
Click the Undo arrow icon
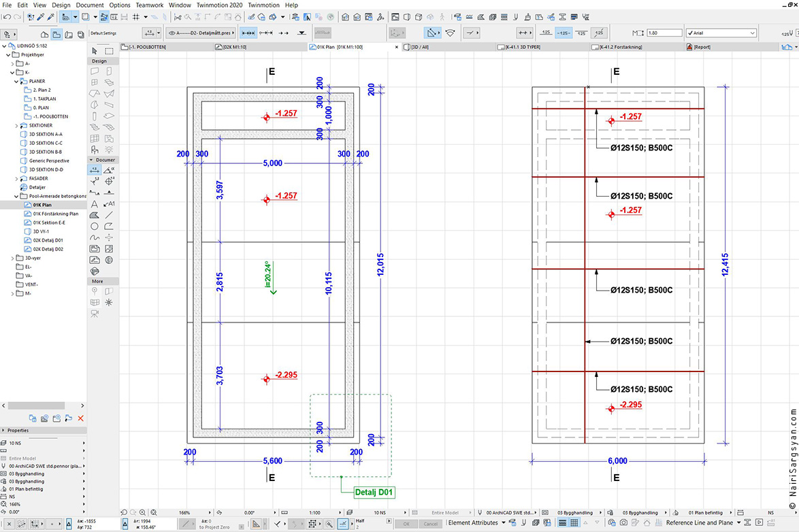pyautogui.click(x=7, y=17)
